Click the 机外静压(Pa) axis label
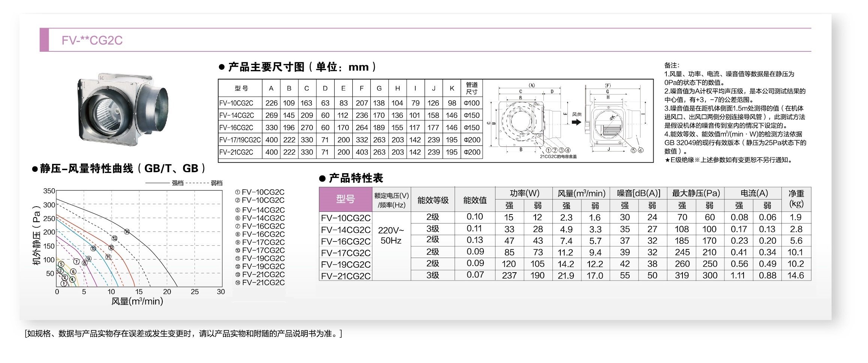The width and height of the screenshot is (868, 363). (36, 235)
